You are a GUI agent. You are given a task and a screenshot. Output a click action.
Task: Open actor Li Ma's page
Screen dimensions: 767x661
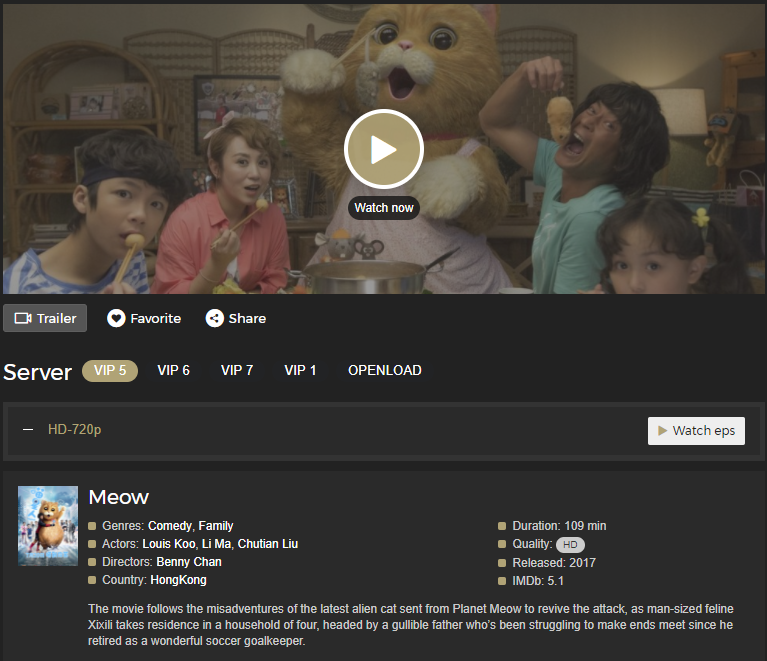coord(216,544)
